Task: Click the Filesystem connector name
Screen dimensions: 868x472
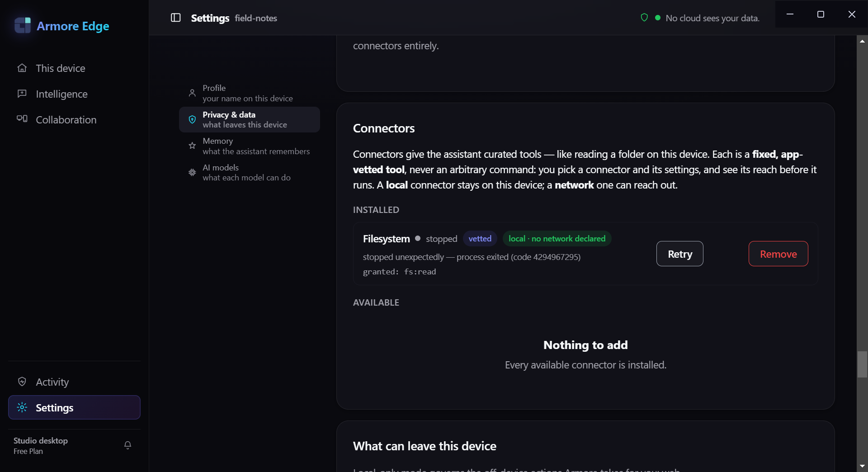Action: (x=387, y=239)
